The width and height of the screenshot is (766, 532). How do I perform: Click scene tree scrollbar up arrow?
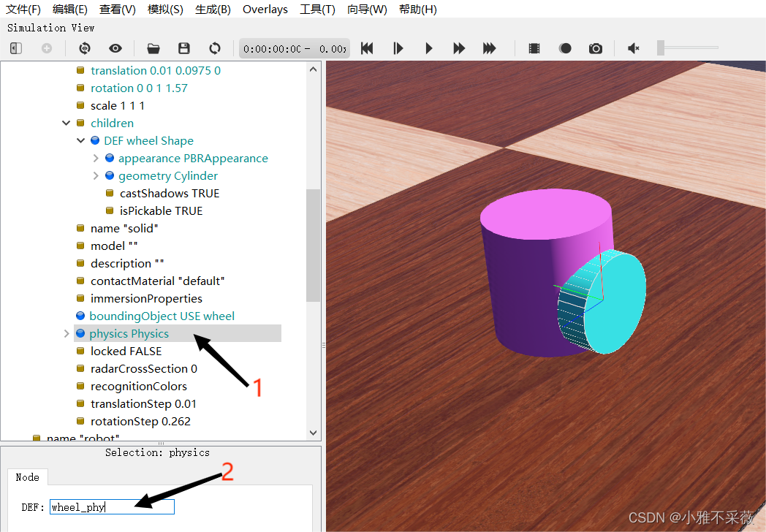click(x=313, y=69)
